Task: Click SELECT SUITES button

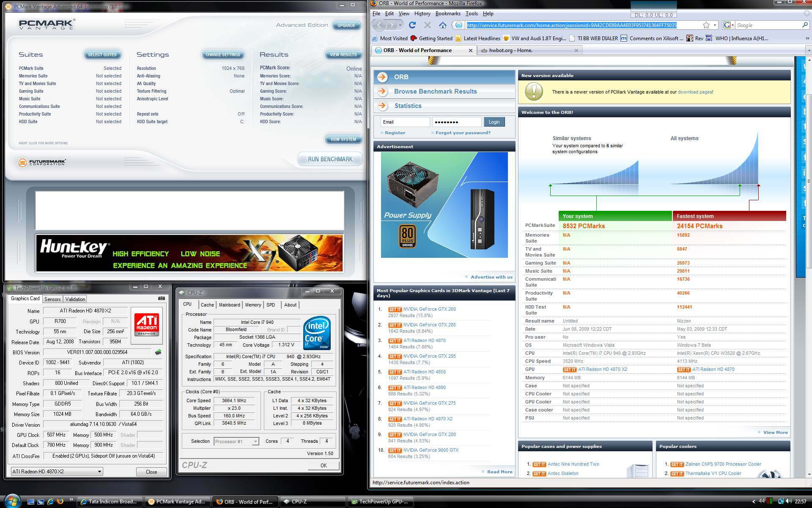Action: coord(102,55)
